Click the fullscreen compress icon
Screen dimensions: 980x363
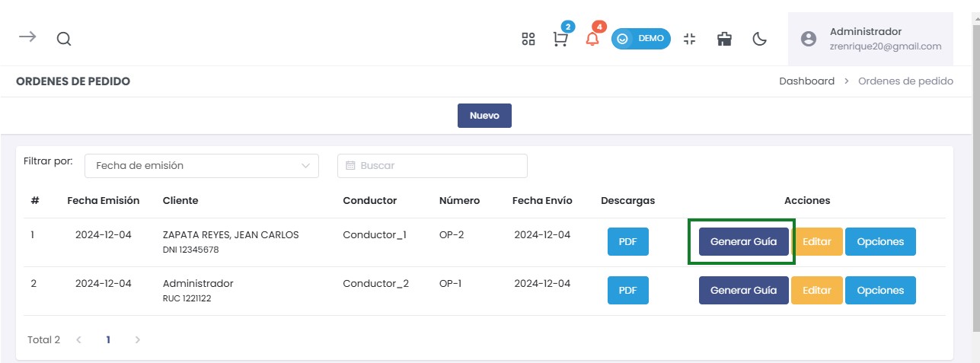pyautogui.click(x=690, y=39)
